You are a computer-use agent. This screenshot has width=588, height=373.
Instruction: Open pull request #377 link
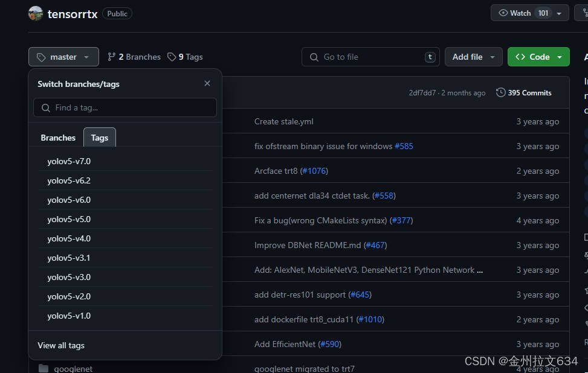click(x=401, y=220)
